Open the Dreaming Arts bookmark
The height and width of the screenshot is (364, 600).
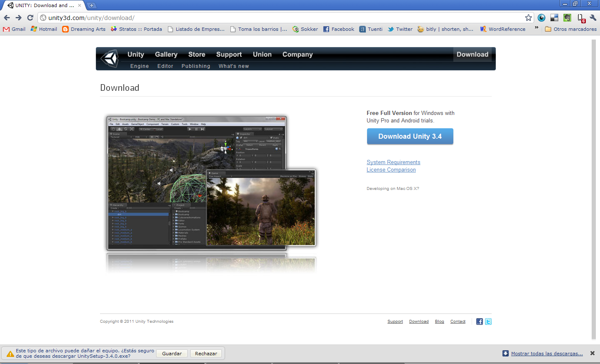[x=84, y=29]
